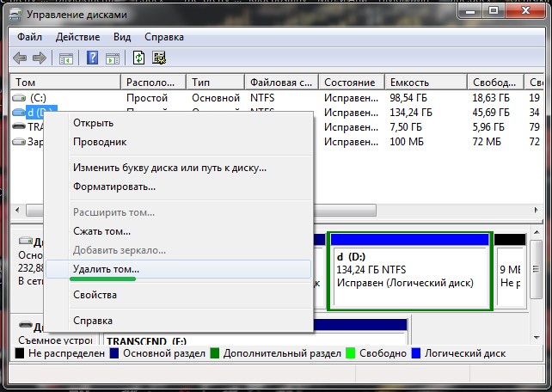Click the Disk Management title bar icon
The height and width of the screenshot is (392, 552).
[x=15, y=15]
